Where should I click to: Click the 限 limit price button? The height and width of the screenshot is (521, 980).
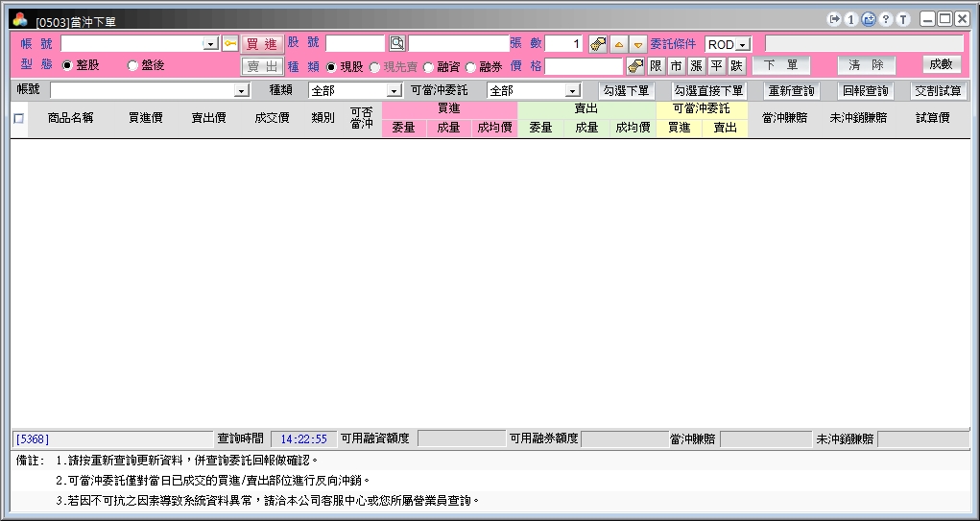656,65
